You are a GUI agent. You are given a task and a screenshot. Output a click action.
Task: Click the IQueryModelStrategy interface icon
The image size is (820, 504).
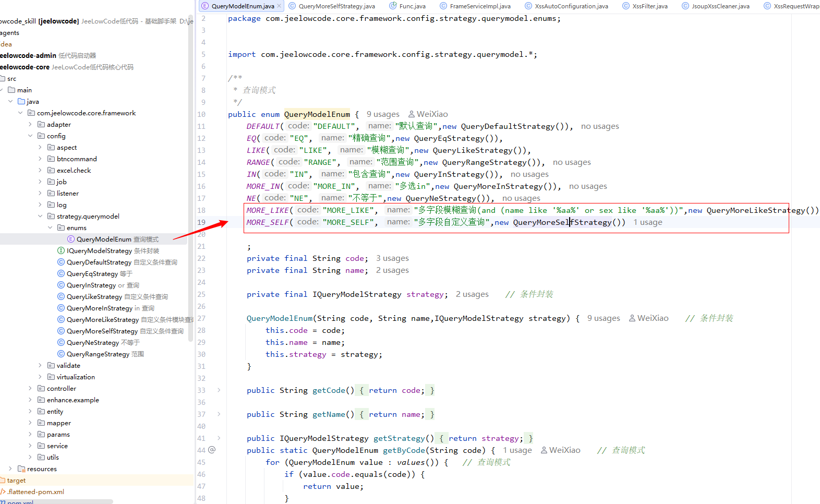pyautogui.click(x=61, y=250)
